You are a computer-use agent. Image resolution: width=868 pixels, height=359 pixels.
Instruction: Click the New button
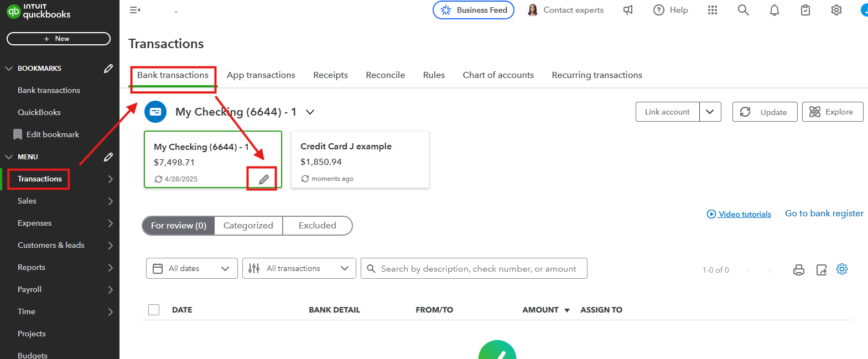[59, 39]
